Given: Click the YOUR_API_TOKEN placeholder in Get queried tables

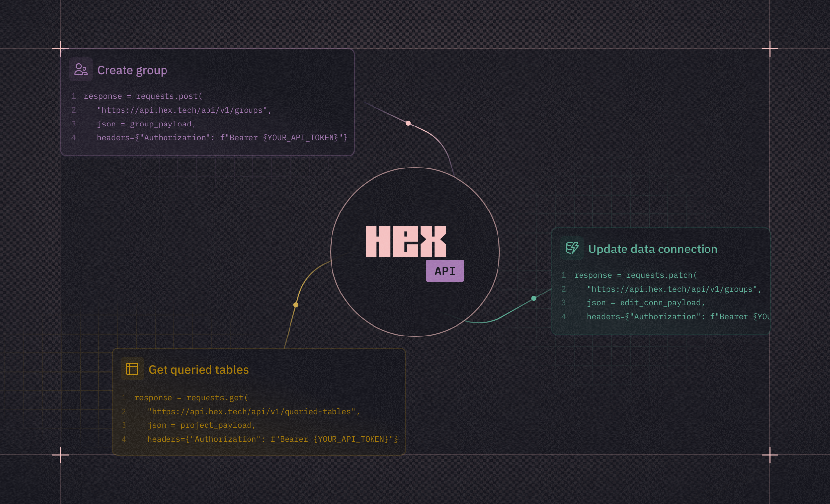Looking at the screenshot, I should 352,439.
